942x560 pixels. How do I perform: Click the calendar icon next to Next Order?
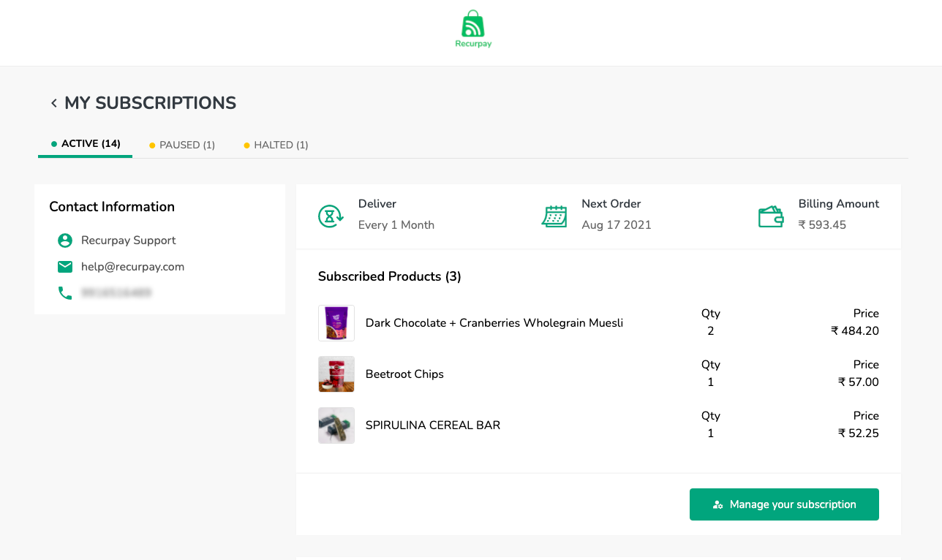[554, 216]
